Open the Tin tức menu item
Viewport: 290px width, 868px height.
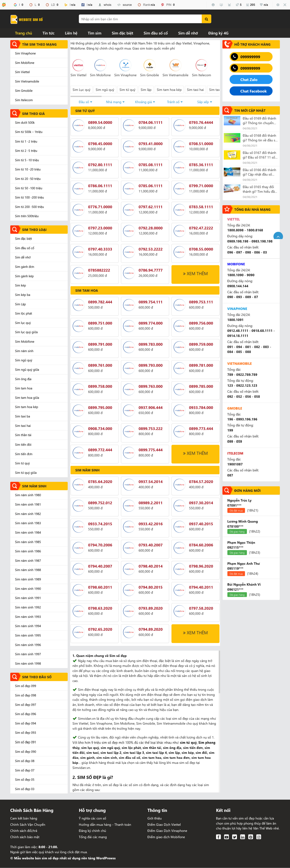pyautogui.click(x=48, y=33)
